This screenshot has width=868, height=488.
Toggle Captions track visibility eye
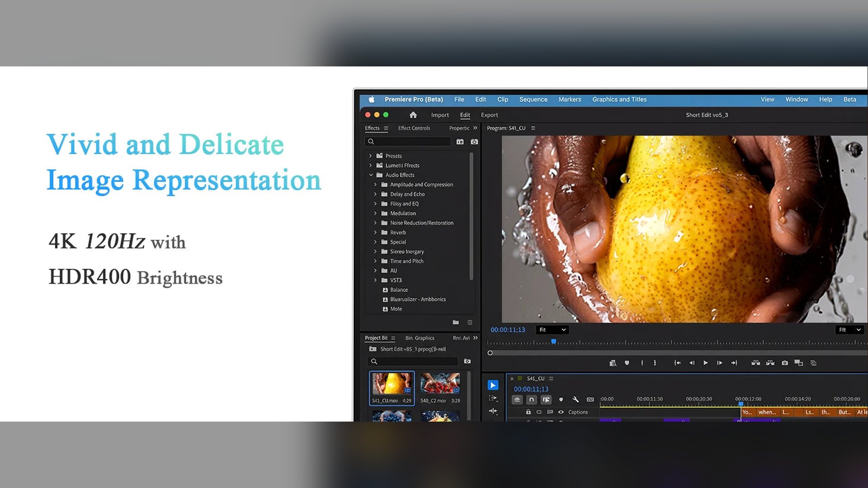tap(561, 412)
